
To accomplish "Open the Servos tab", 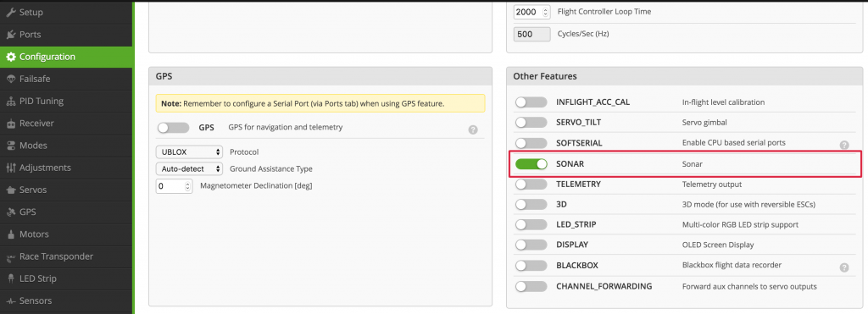I will point(66,190).
